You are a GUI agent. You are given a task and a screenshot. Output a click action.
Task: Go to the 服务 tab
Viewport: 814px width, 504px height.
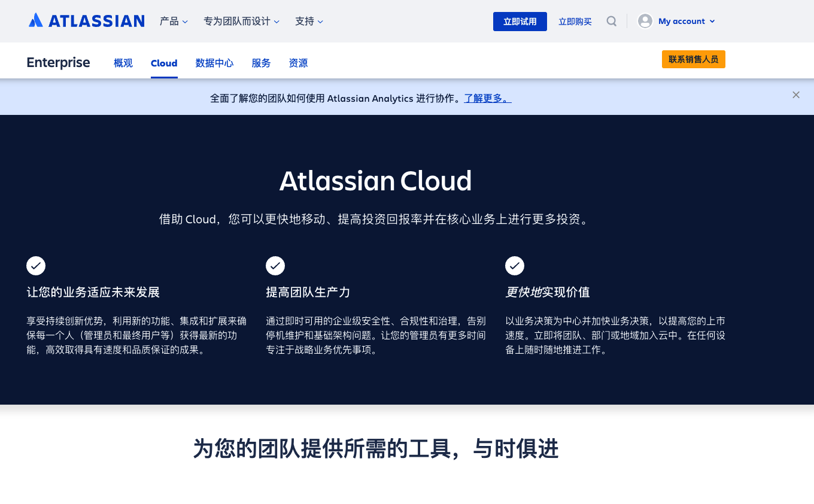(x=261, y=63)
